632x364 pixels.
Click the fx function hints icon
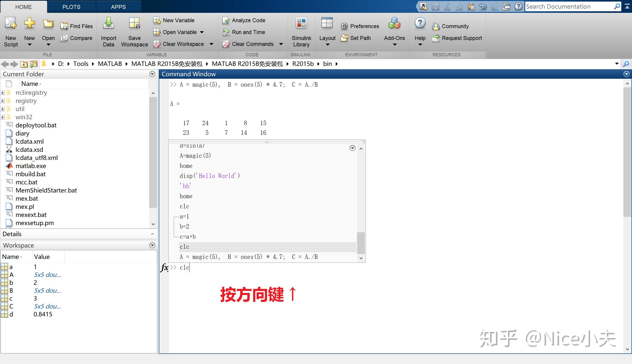[x=165, y=268]
